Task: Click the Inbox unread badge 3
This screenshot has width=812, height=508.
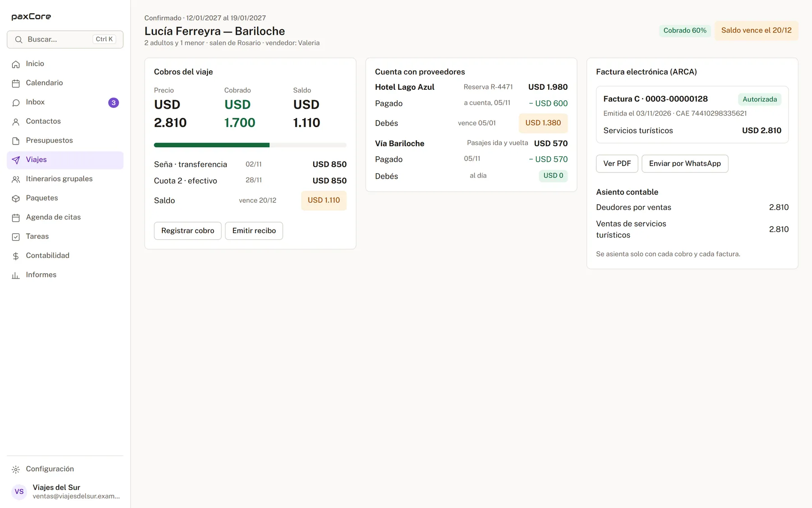Action: point(114,103)
